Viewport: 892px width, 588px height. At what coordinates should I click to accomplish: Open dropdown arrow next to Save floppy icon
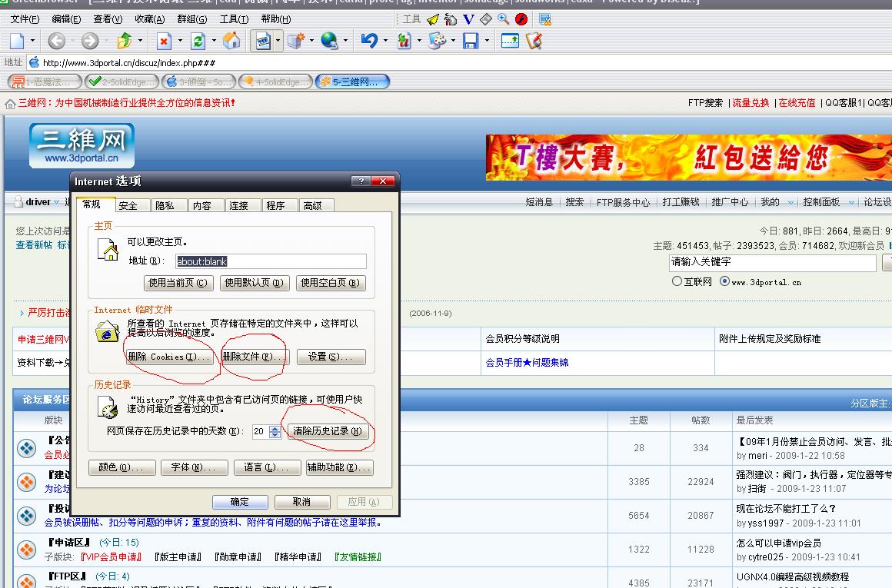487,41
